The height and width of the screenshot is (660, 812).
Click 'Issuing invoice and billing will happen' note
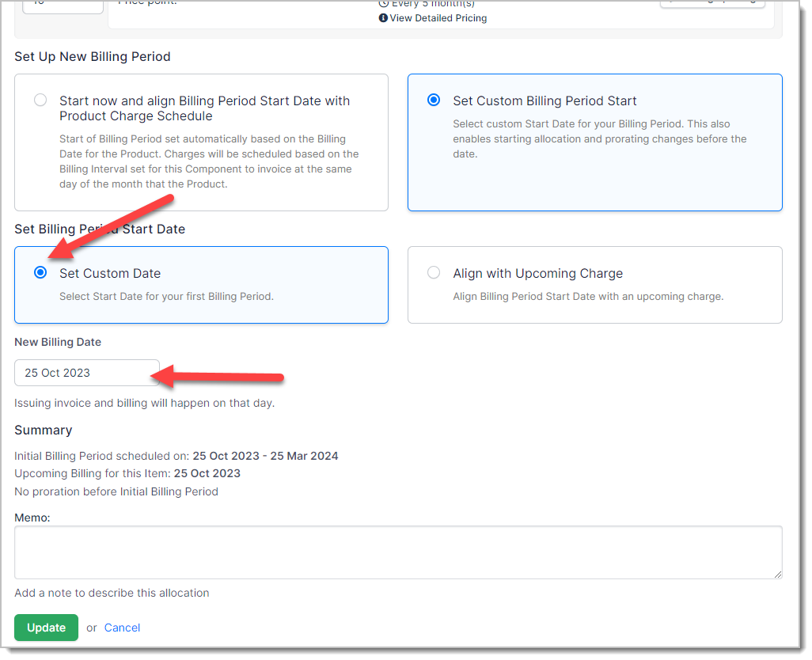coord(145,404)
